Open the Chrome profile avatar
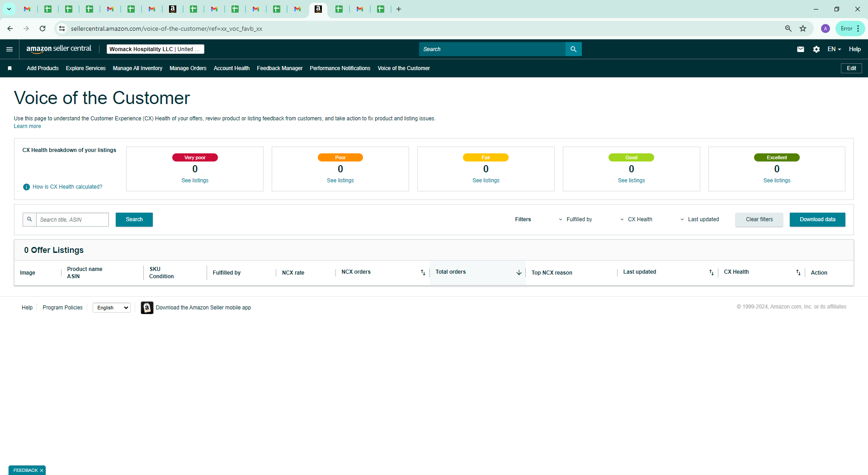This screenshot has height=475, width=868. pos(826,28)
